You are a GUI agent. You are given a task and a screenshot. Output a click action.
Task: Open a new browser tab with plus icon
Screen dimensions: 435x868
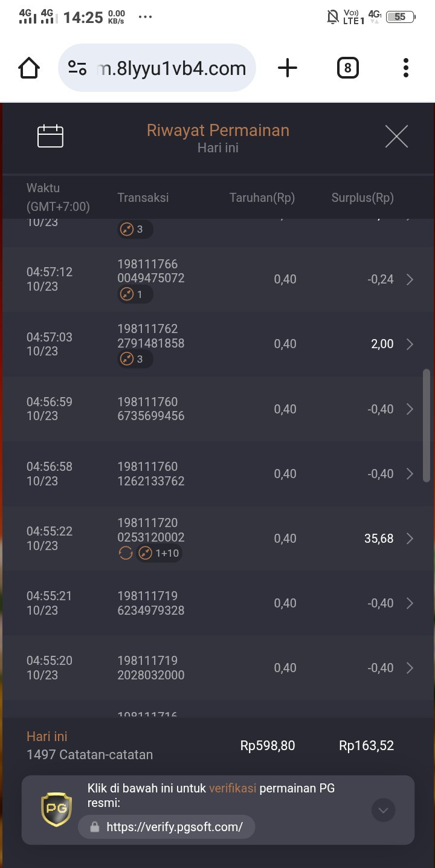[x=288, y=68]
